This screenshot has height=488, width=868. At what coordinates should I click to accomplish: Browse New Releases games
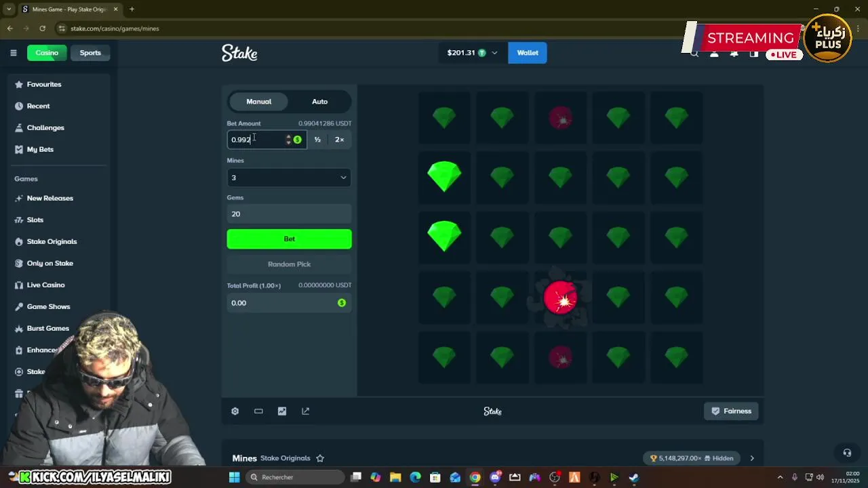point(50,198)
